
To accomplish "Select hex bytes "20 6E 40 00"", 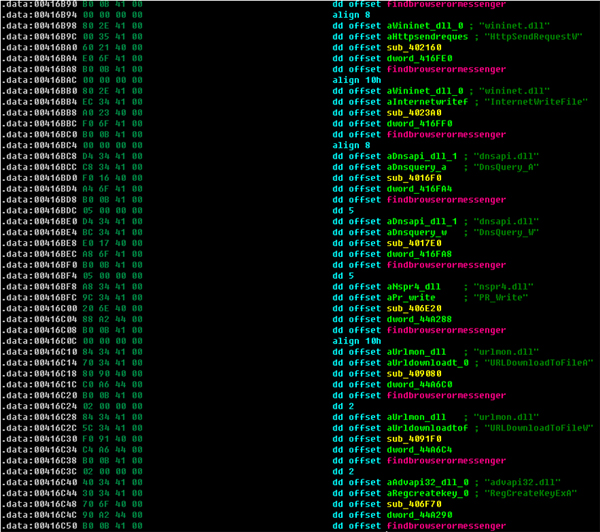I will pyautogui.click(x=112, y=308).
